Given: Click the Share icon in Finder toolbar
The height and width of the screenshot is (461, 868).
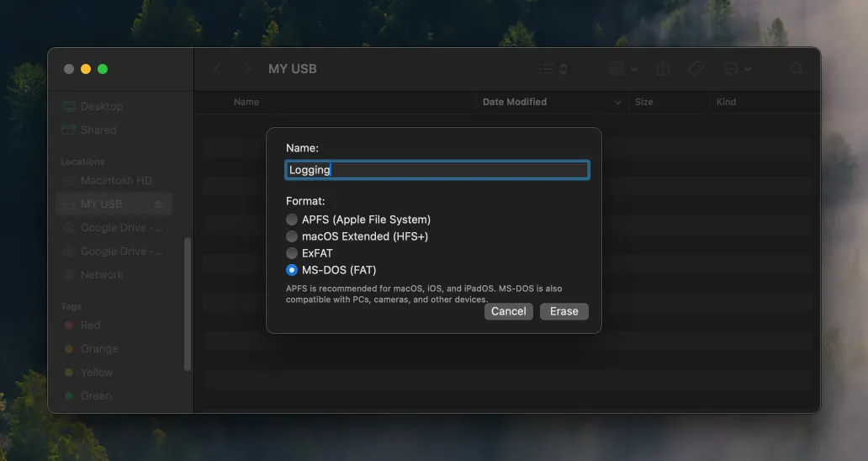Looking at the screenshot, I should tap(663, 69).
